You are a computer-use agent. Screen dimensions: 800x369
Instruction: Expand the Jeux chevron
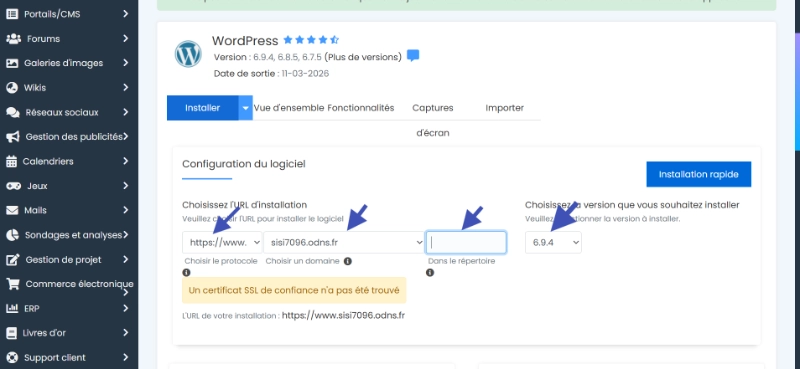(126, 186)
